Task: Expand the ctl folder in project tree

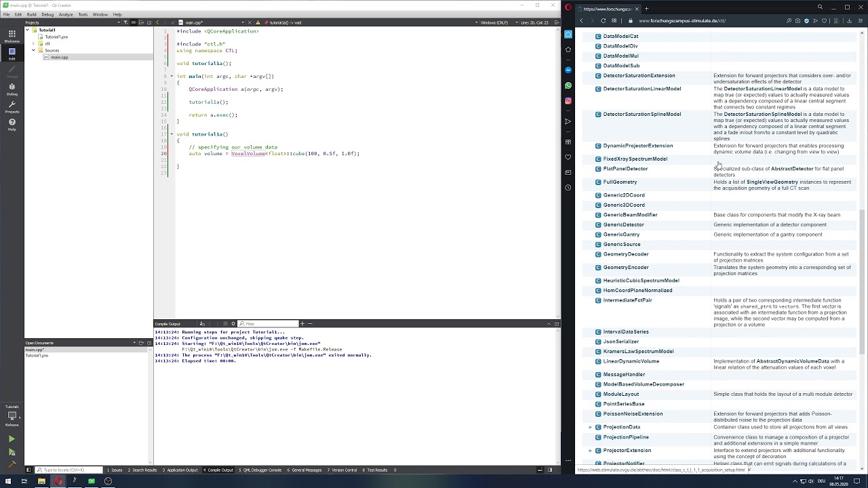Action: point(33,43)
